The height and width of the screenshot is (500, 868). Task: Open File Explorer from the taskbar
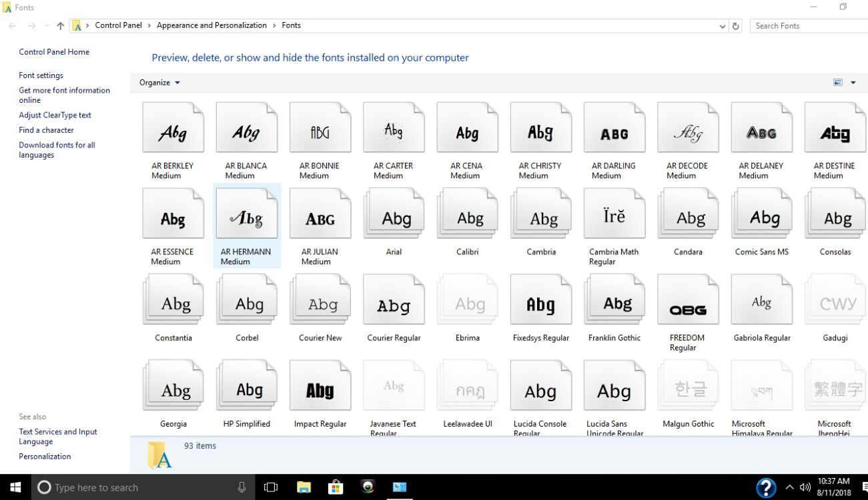point(304,487)
